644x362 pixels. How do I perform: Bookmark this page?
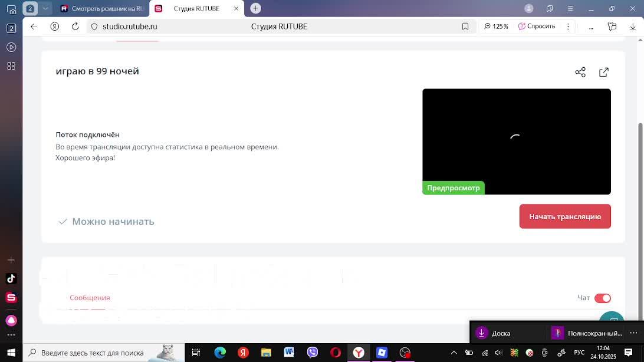coord(465,27)
